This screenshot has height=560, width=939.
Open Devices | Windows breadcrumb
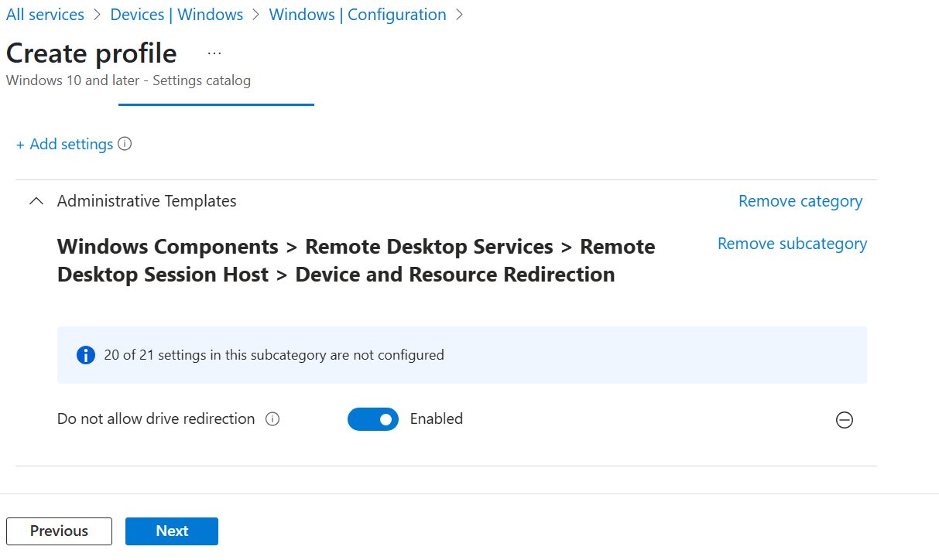[x=176, y=15]
